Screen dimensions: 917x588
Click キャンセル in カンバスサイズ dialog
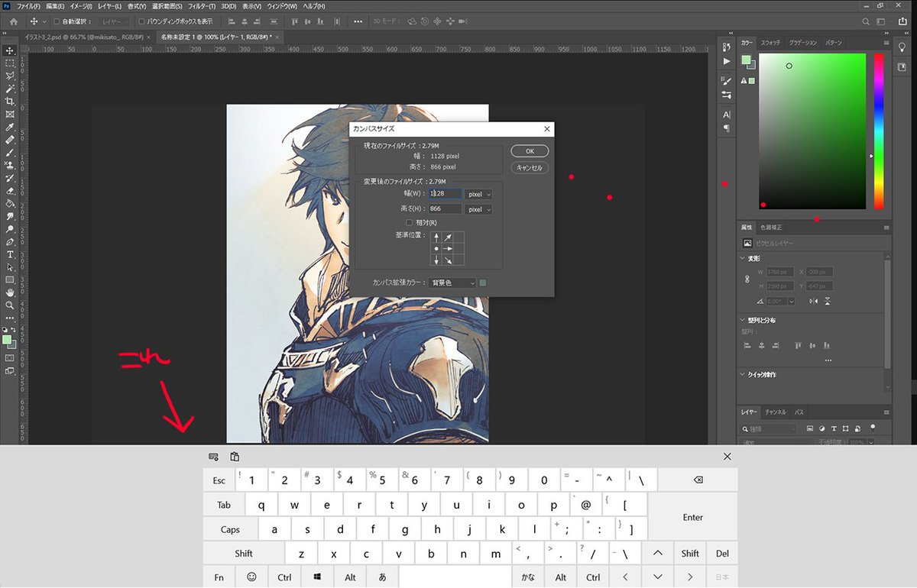(530, 167)
